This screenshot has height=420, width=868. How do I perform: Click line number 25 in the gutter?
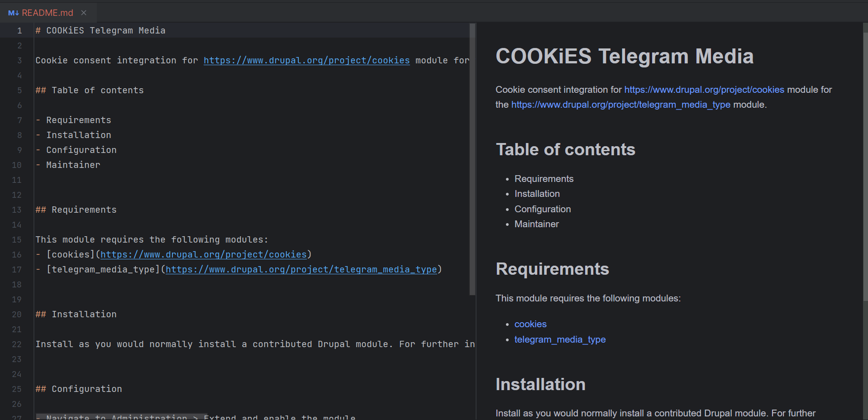[x=17, y=389]
